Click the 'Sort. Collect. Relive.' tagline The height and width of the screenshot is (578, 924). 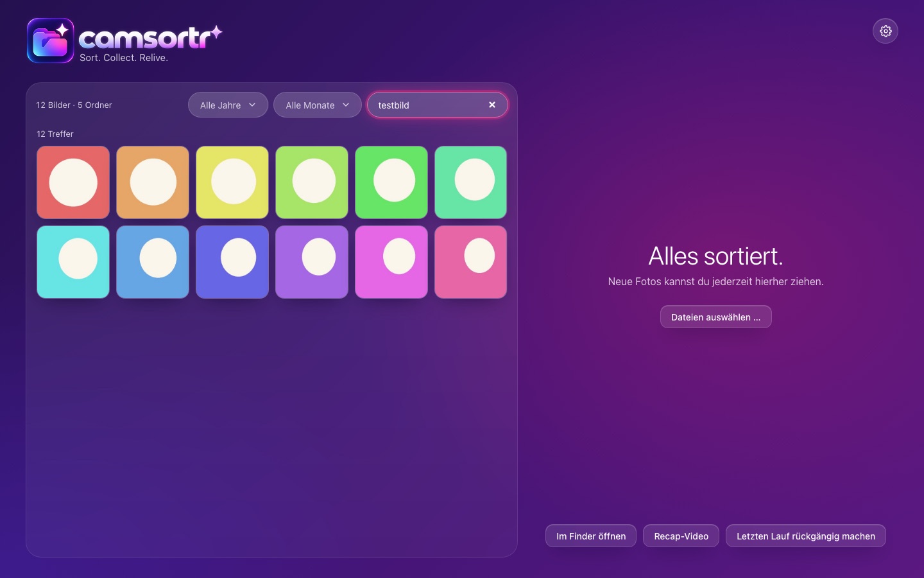click(x=124, y=58)
